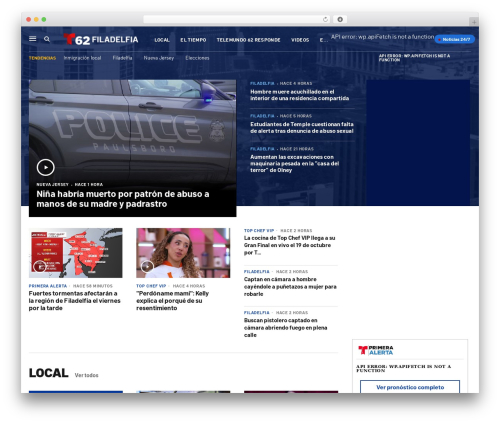Play the police car headline video
The height and width of the screenshot is (423, 500).
pos(46,167)
